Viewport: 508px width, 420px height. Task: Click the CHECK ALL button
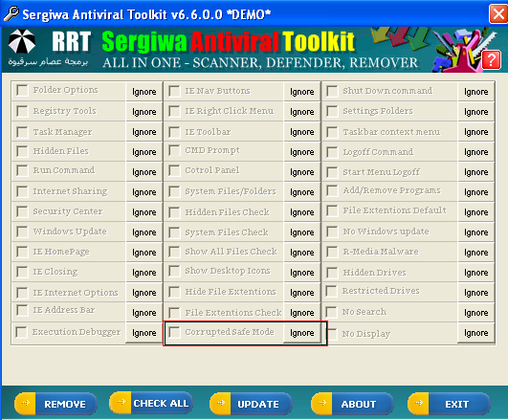[x=151, y=403]
